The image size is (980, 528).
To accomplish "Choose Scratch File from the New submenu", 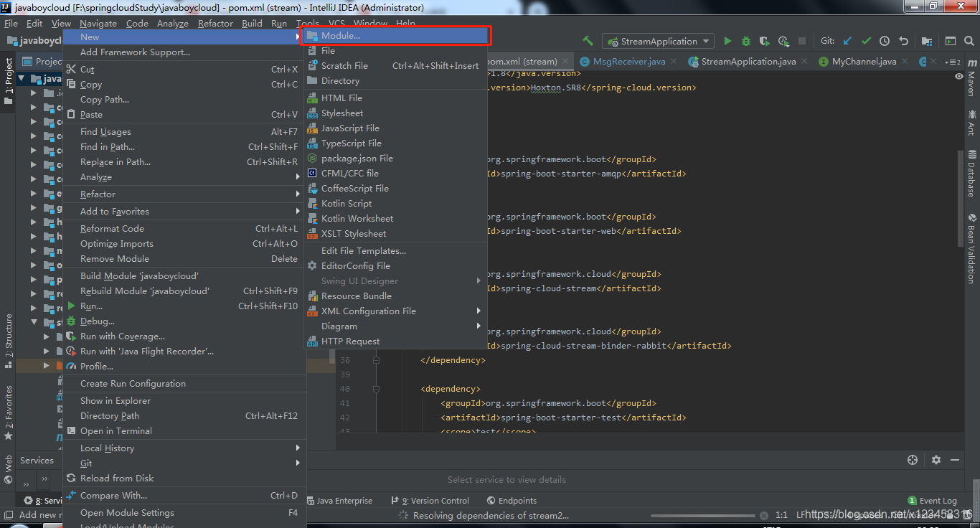I will (x=395, y=65).
